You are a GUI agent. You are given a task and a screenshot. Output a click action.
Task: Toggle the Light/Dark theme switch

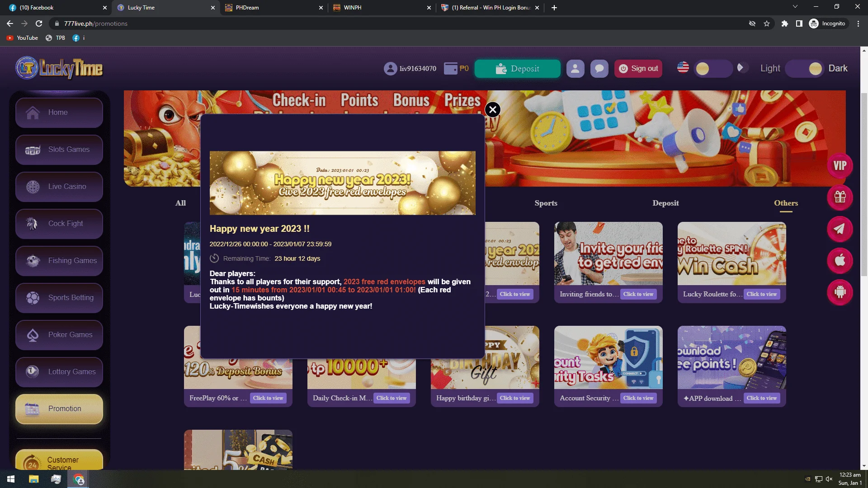coord(805,69)
